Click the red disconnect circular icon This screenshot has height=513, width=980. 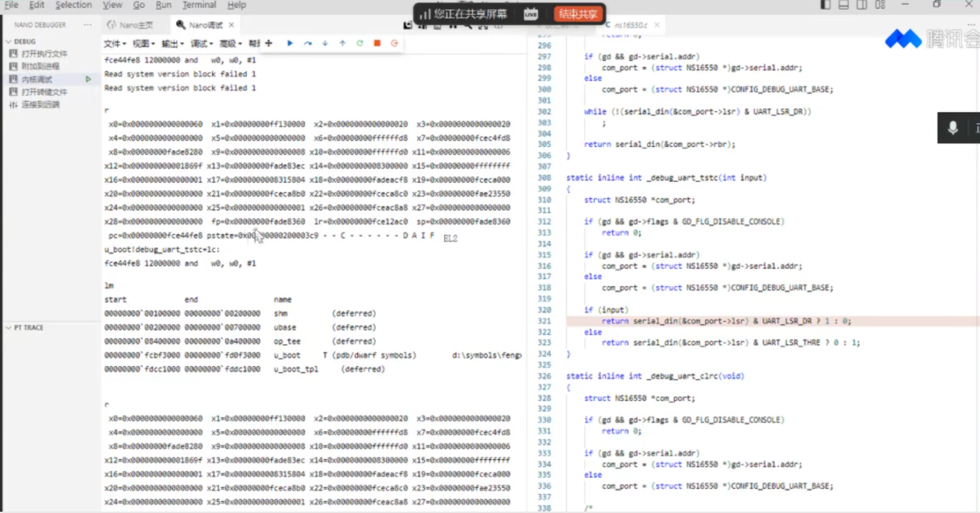point(394,43)
